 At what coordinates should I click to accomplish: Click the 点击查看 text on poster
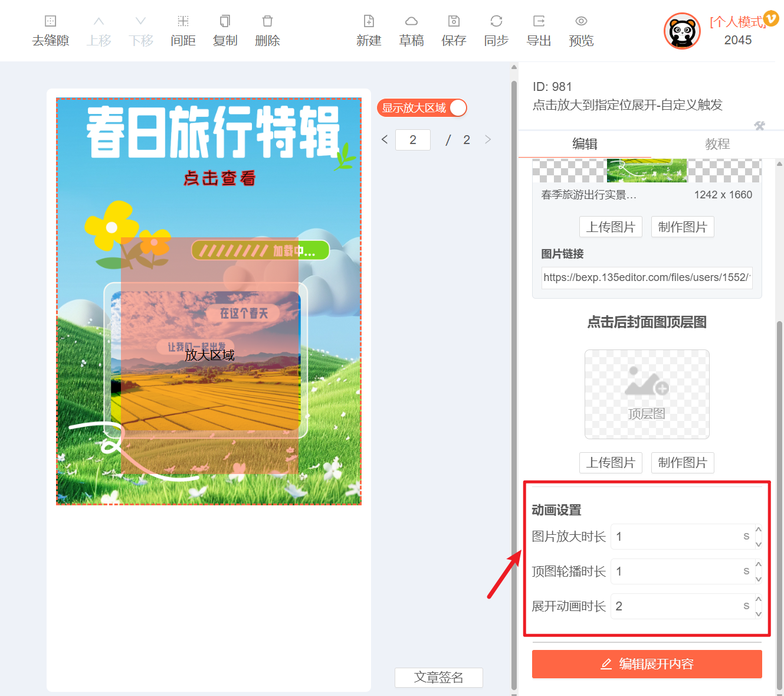pyautogui.click(x=219, y=178)
